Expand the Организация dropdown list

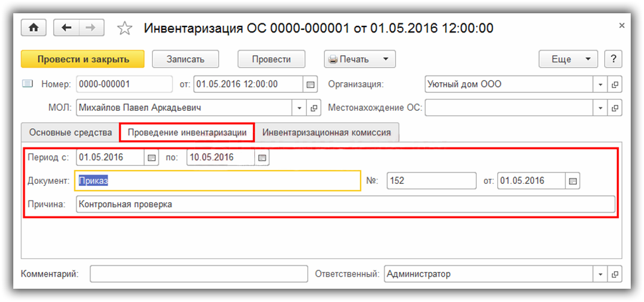(600, 84)
